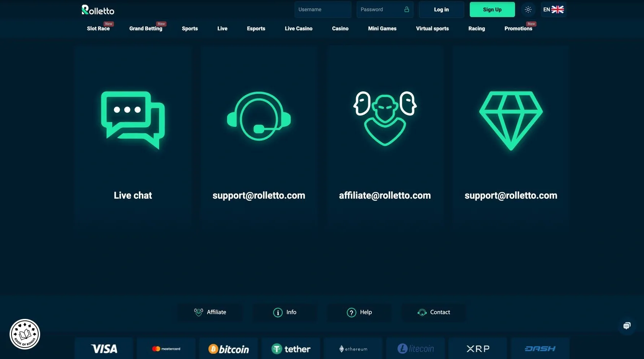Click the Ethereum payment logo

[x=353, y=349]
